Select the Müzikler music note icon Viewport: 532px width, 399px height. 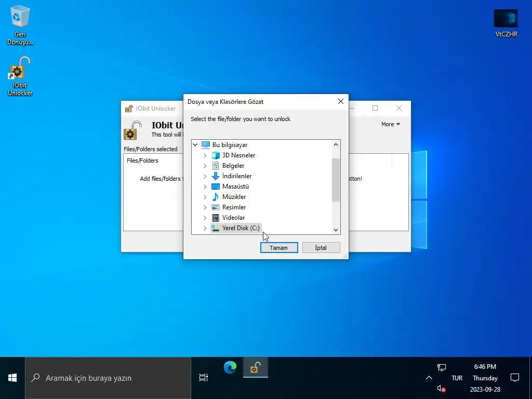click(x=216, y=197)
